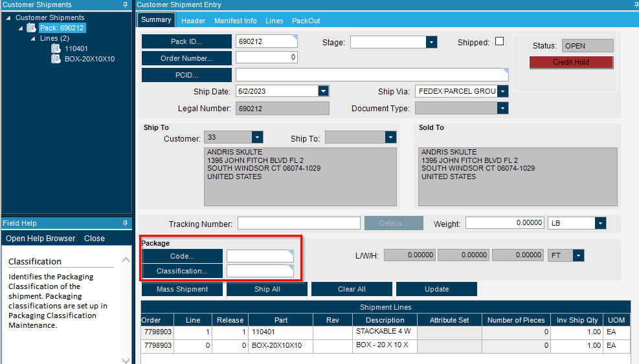Click the Pack ID field showing 690212
This screenshot has width=639, height=364.
267,41
